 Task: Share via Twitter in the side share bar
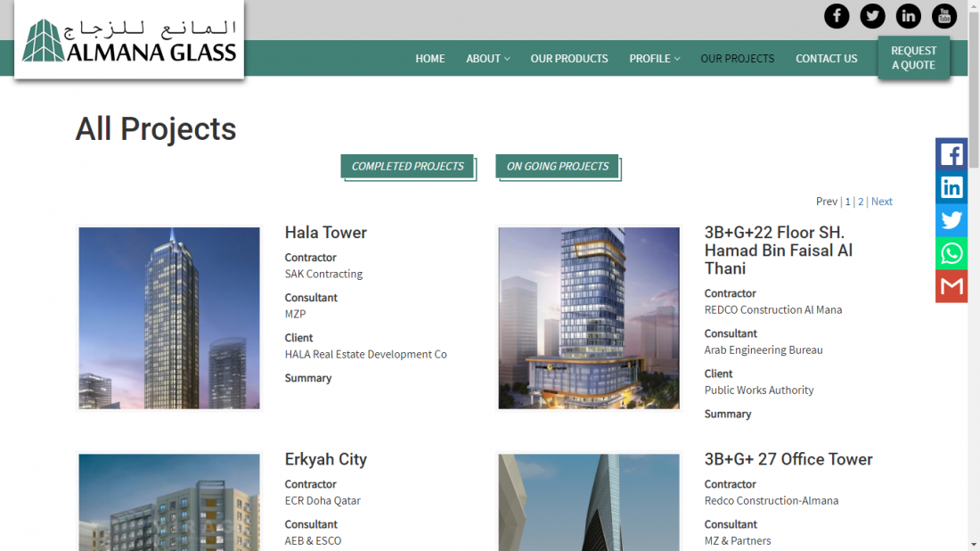tap(951, 220)
